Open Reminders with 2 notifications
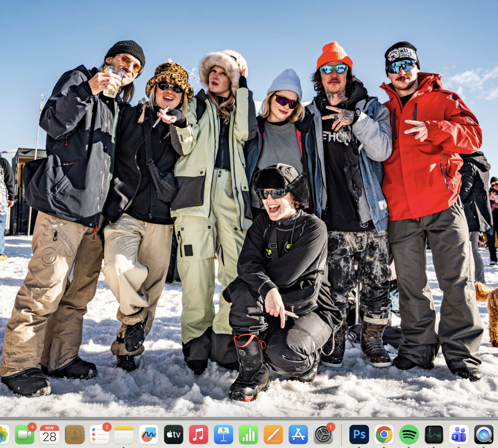 (99, 434)
